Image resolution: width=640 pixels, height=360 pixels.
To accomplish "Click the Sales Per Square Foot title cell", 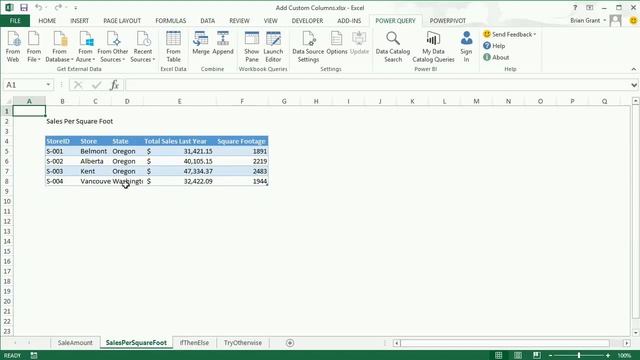I will (80, 121).
